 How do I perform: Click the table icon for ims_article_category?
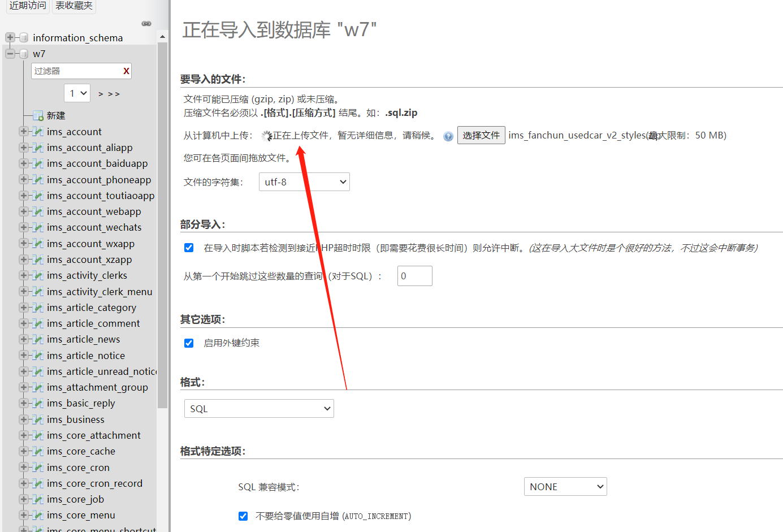38,308
